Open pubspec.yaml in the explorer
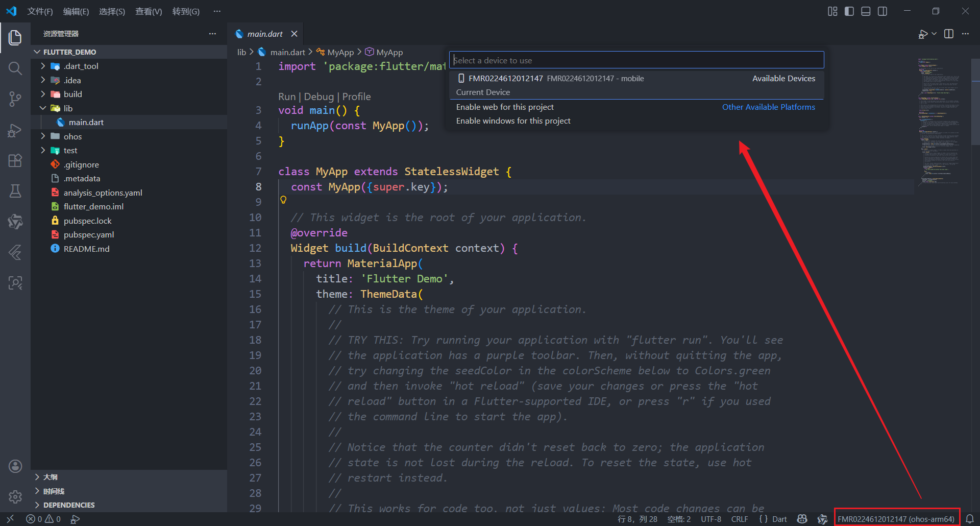 pyautogui.click(x=129, y=234)
